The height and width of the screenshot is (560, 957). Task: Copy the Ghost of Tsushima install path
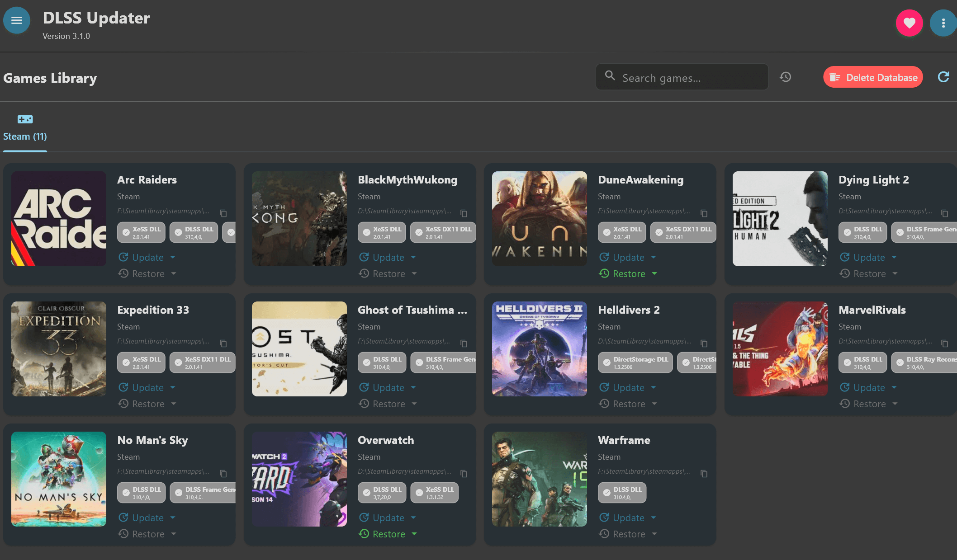pos(464,343)
